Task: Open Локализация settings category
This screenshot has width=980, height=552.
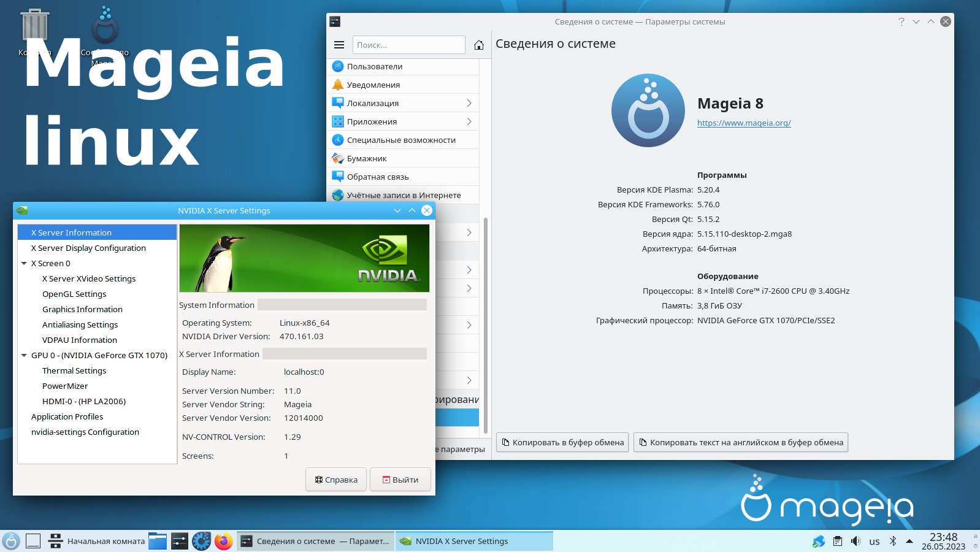Action: tap(403, 103)
